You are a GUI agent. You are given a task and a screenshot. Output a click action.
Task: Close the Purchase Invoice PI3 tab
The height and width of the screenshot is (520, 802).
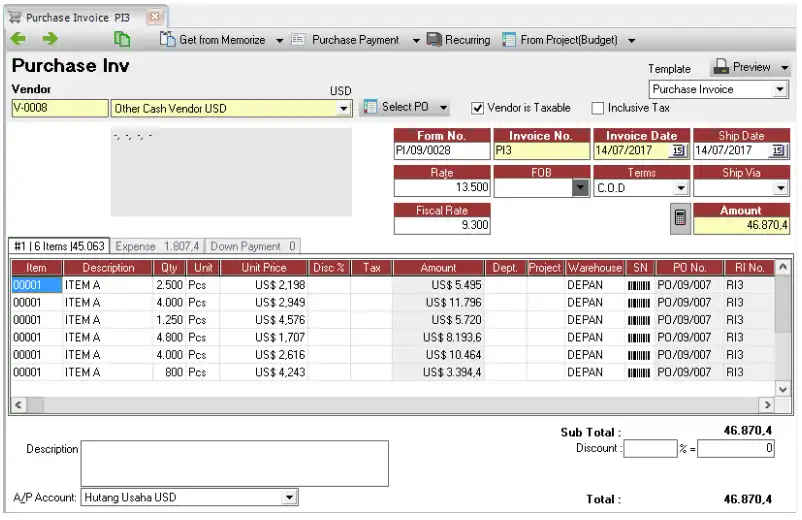pyautogui.click(x=154, y=17)
